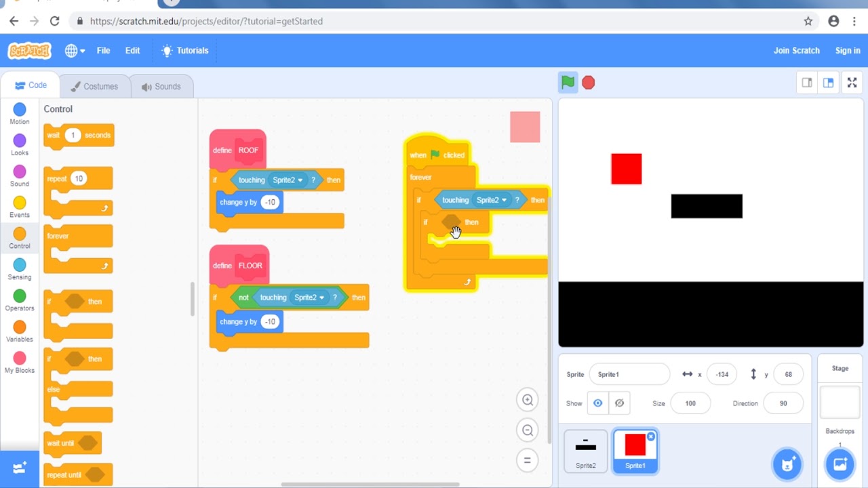Click the horizontal workspace scrollbar
Screen dimensions: 868x488
click(x=370, y=485)
